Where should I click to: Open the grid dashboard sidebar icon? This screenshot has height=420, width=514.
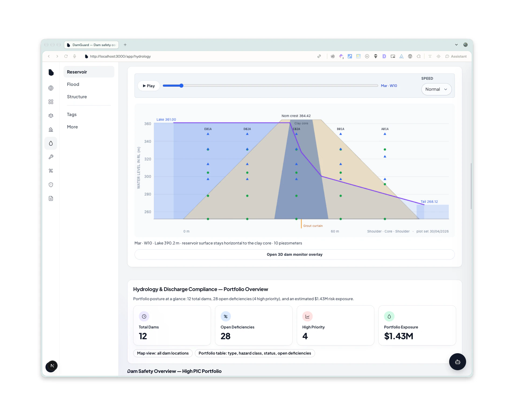51,102
